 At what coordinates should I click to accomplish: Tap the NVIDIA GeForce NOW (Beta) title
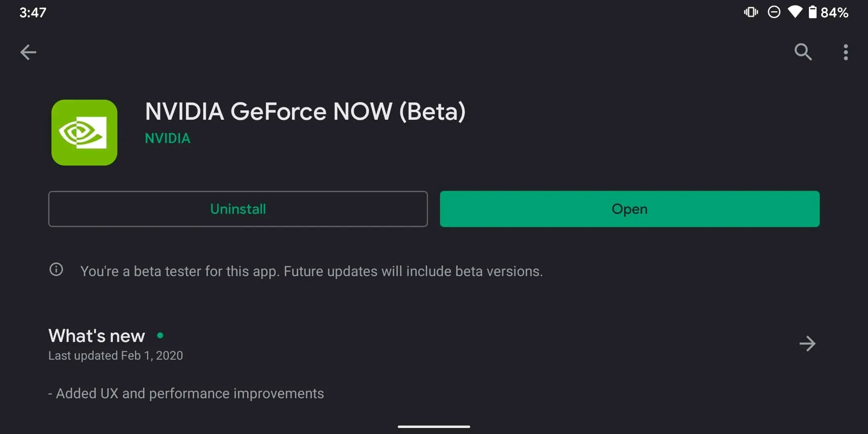pyautogui.click(x=305, y=111)
